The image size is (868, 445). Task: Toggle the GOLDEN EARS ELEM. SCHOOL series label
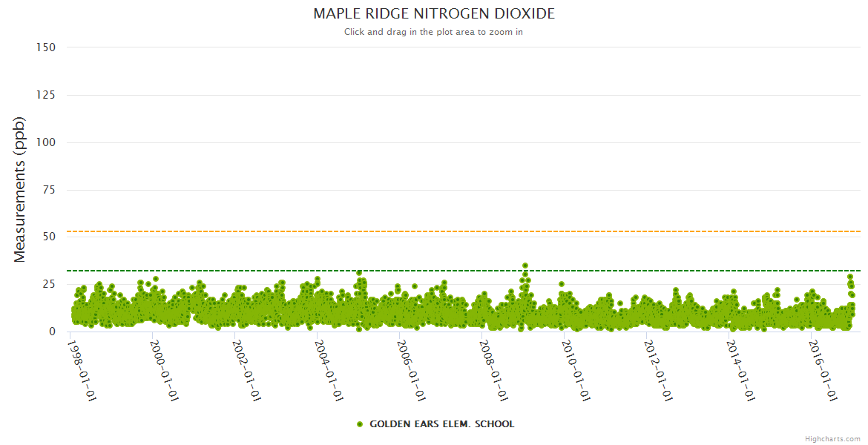coord(441,424)
